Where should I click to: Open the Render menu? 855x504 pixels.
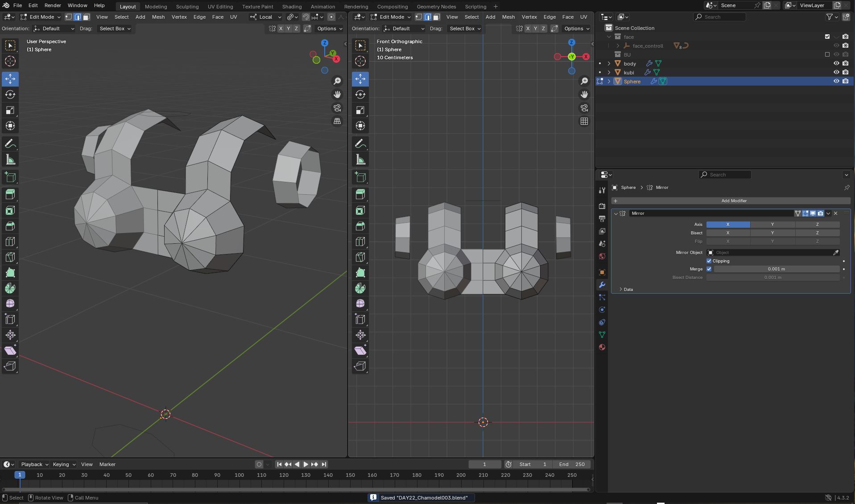tap(53, 5)
